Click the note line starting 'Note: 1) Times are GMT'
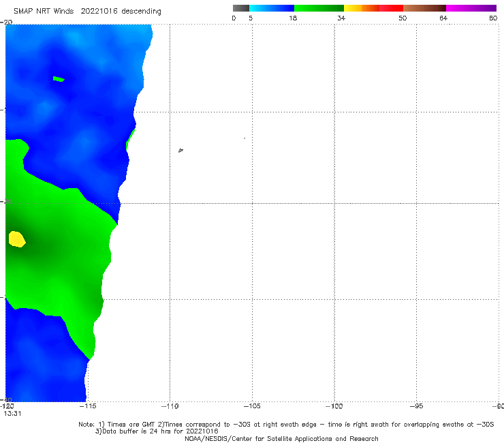This screenshot has width=504, height=443. [x=286, y=425]
